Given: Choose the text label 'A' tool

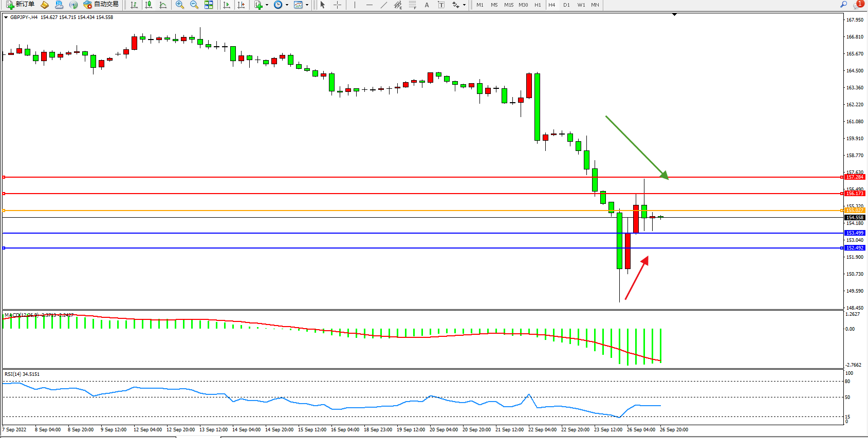Looking at the screenshot, I should pos(427,5).
